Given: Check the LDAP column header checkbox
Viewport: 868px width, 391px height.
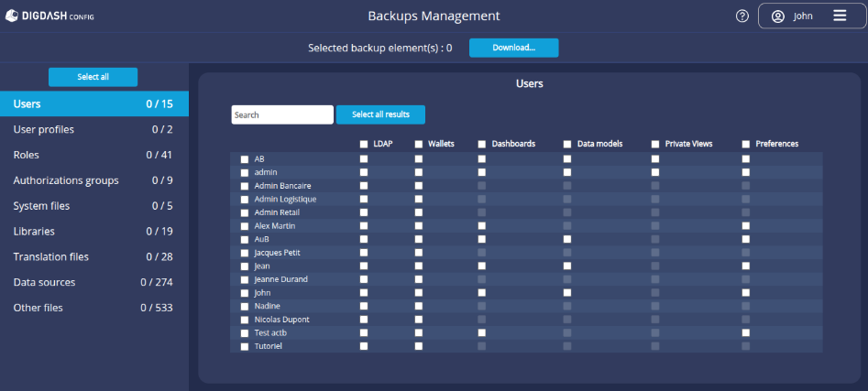Looking at the screenshot, I should pyautogui.click(x=364, y=145).
